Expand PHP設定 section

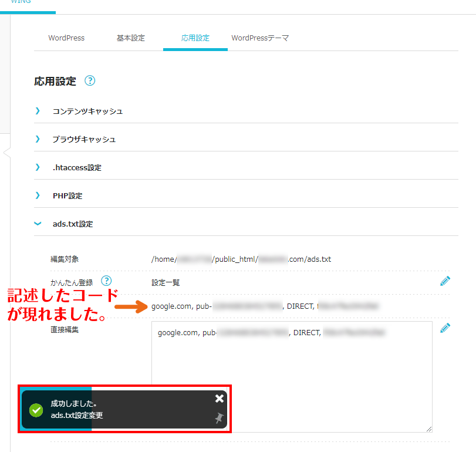[x=246, y=196]
